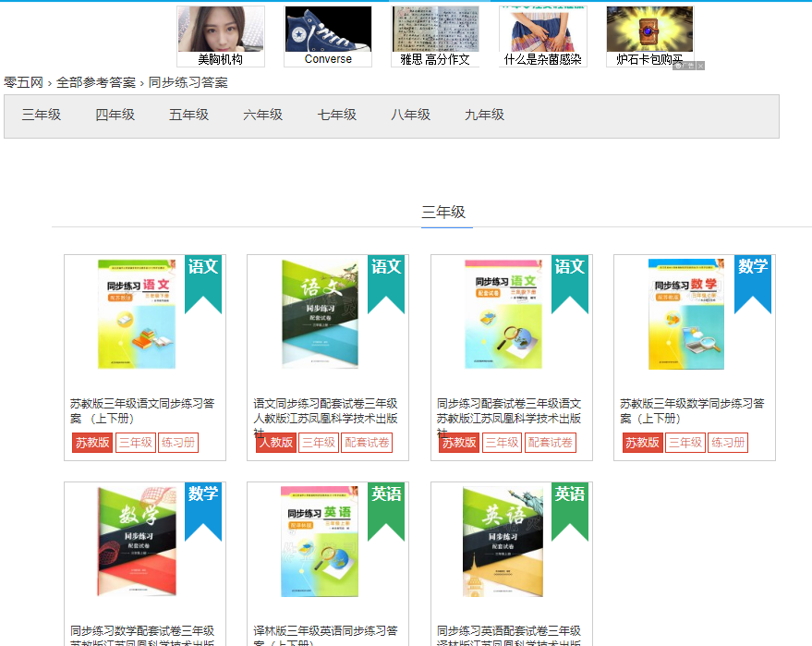
Task: Open the 炉石卡包购买 ad image
Action: pyautogui.click(x=649, y=30)
